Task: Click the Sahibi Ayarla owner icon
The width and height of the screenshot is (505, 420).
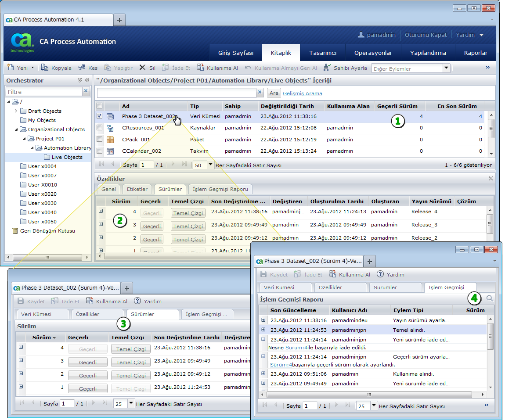Action: (x=327, y=68)
